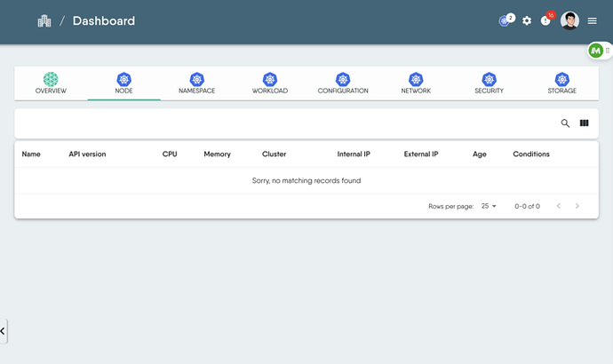Open the hamburger menu in the header
613x364 pixels.
592,20
